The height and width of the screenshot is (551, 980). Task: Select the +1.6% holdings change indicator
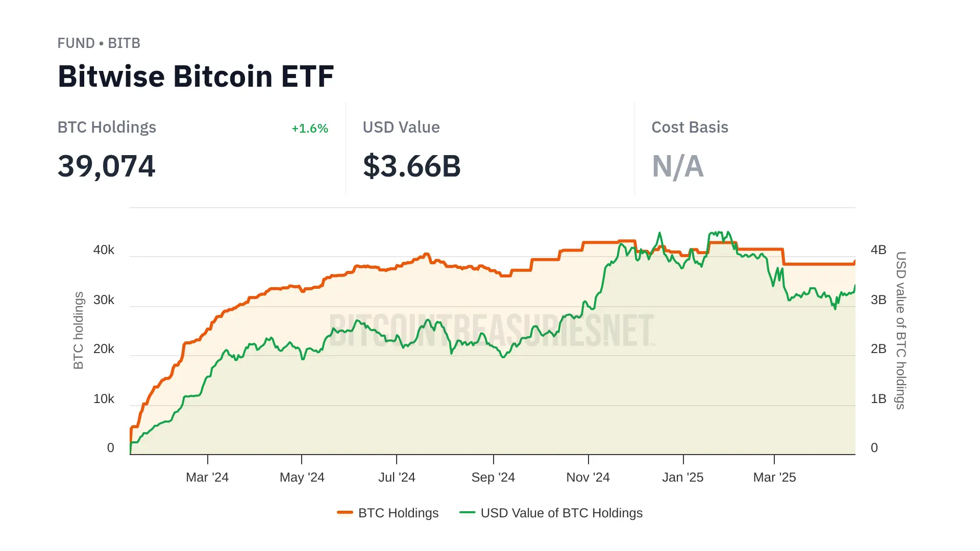(309, 129)
